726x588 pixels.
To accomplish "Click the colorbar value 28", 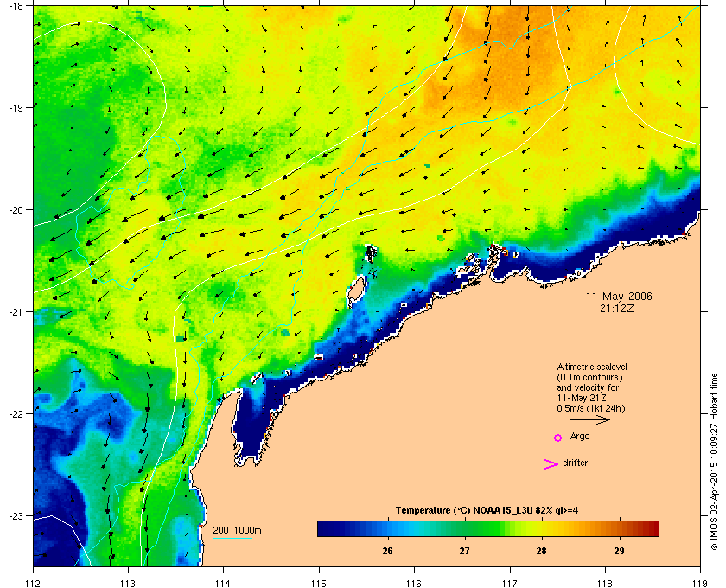I will click(541, 551).
